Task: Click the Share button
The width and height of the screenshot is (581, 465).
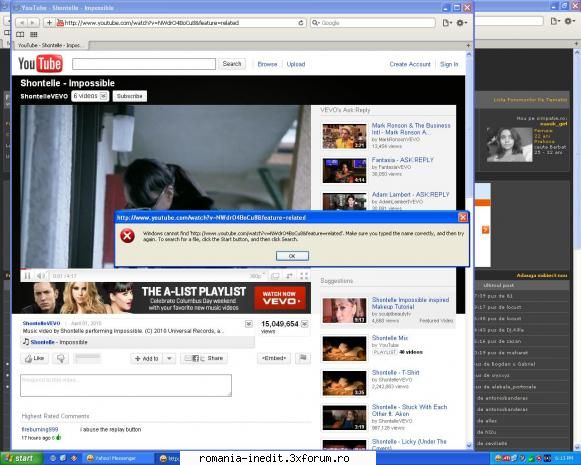Action: coord(204,358)
